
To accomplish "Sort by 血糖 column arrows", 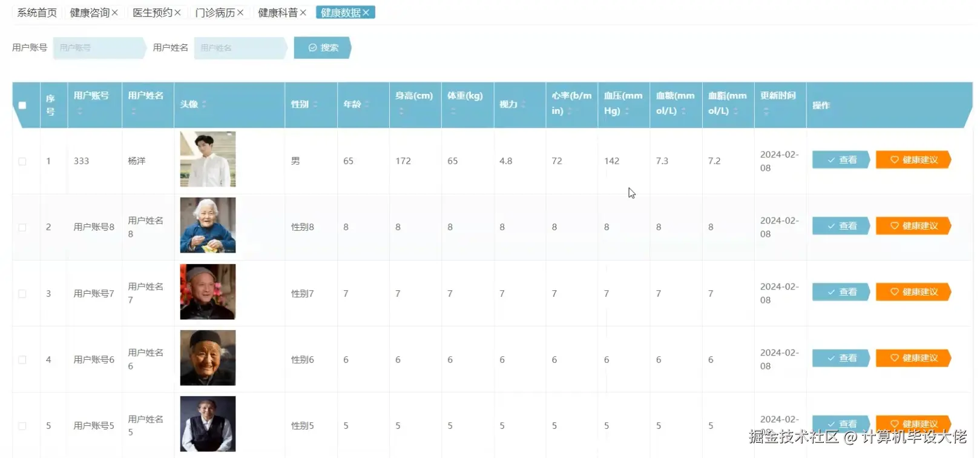I will point(683,111).
